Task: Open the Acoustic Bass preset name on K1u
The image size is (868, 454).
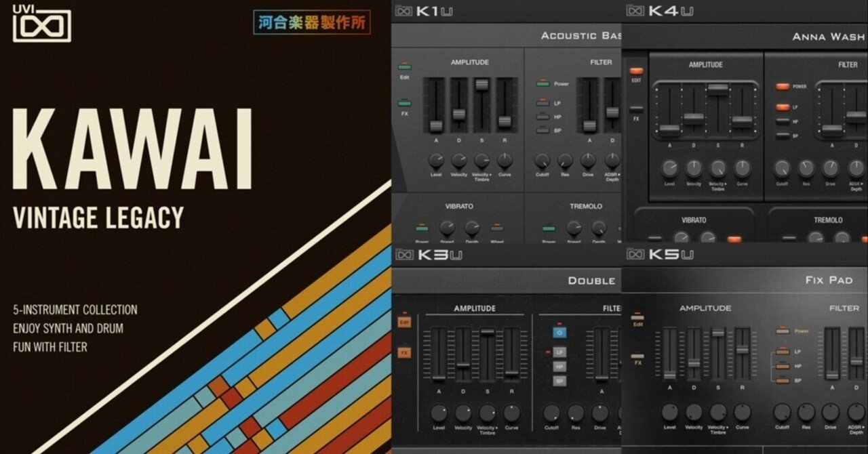Action: [x=580, y=36]
